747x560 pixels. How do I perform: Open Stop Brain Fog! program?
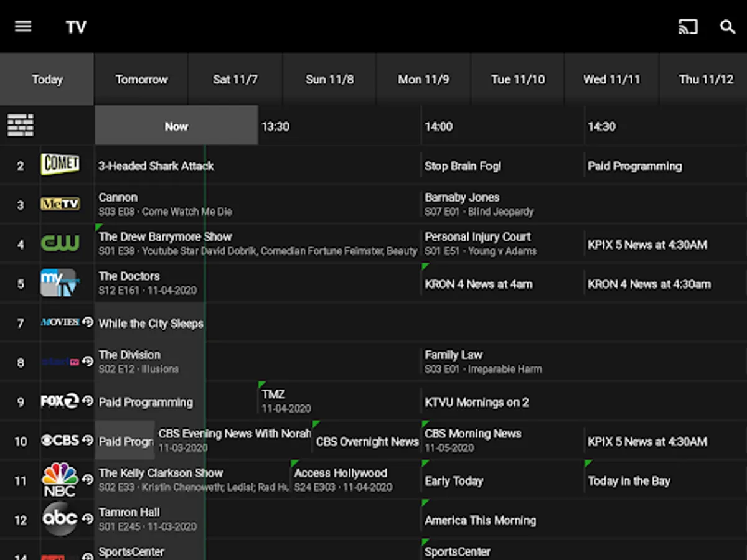[x=502, y=166]
